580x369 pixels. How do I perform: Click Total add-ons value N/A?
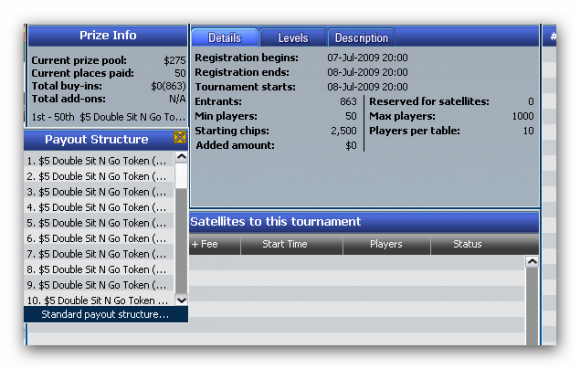(x=178, y=99)
